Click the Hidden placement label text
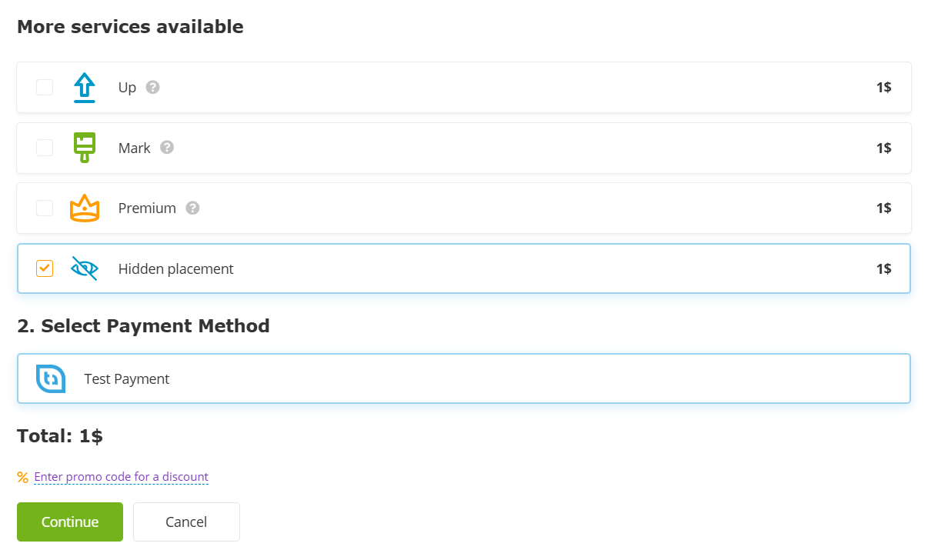This screenshot has height=560, width=928. 175,269
